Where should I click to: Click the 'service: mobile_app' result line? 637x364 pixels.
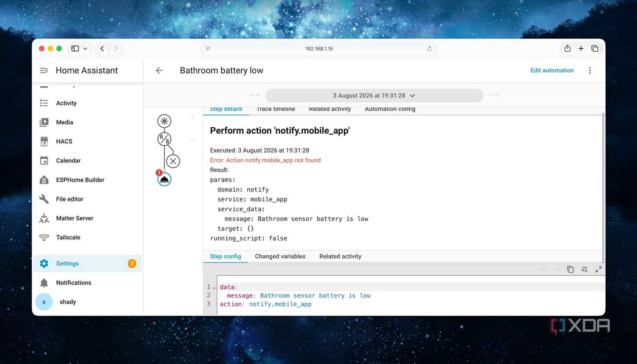(252, 199)
